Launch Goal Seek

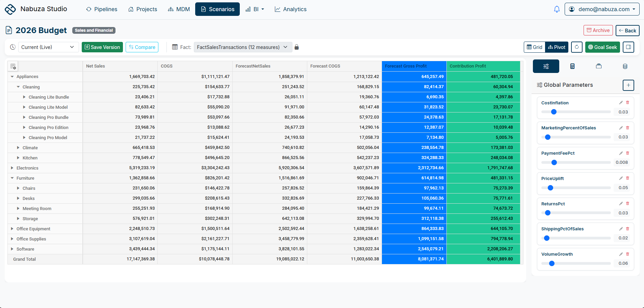(602, 47)
